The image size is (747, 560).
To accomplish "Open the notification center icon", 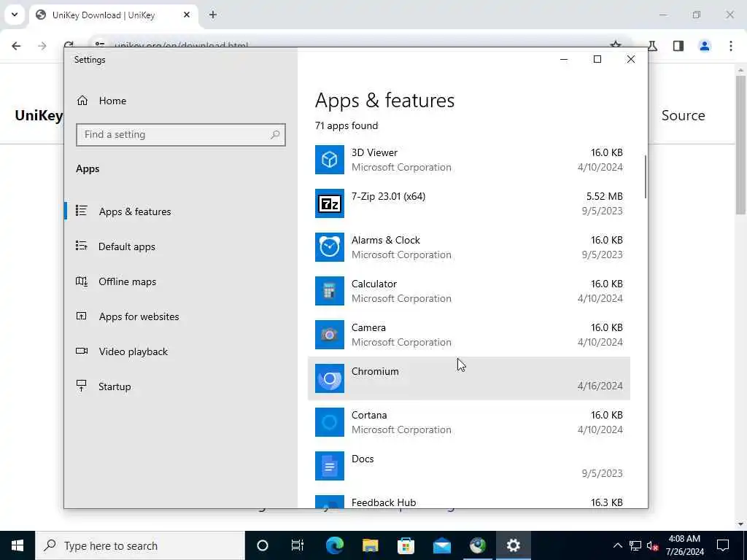I will 723,545.
